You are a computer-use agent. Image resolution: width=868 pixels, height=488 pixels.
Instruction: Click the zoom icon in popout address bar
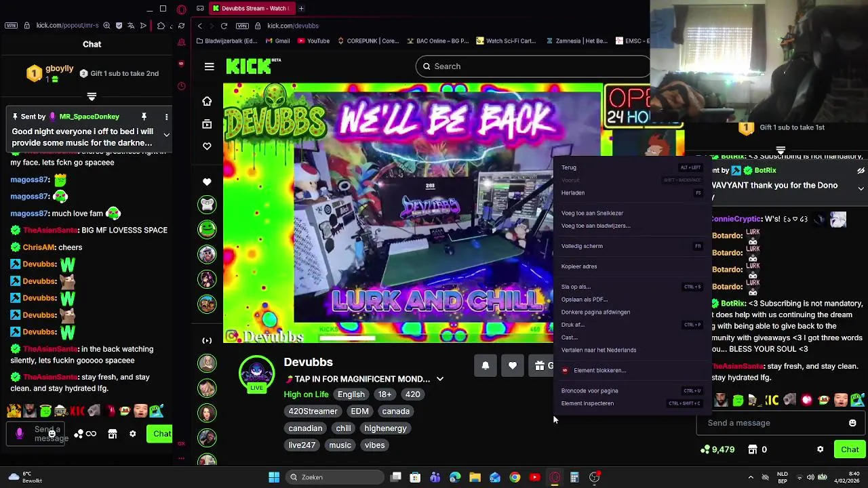click(x=106, y=26)
